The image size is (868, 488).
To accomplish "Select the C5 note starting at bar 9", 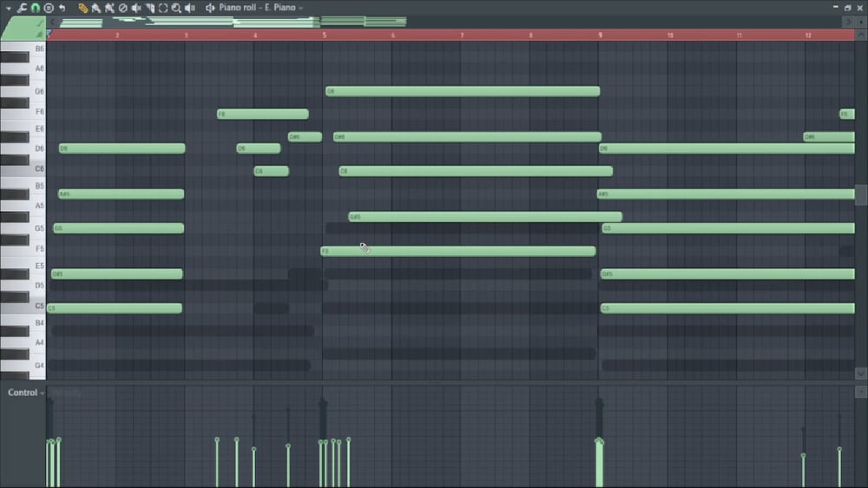I will (727, 308).
